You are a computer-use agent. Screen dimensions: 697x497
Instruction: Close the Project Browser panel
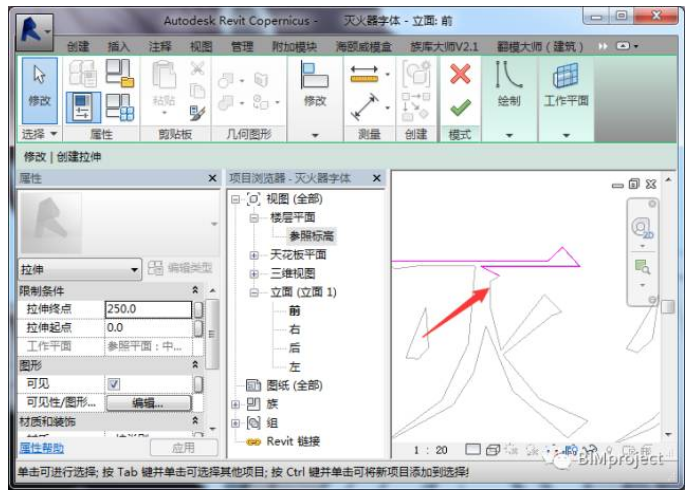[x=377, y=179]
